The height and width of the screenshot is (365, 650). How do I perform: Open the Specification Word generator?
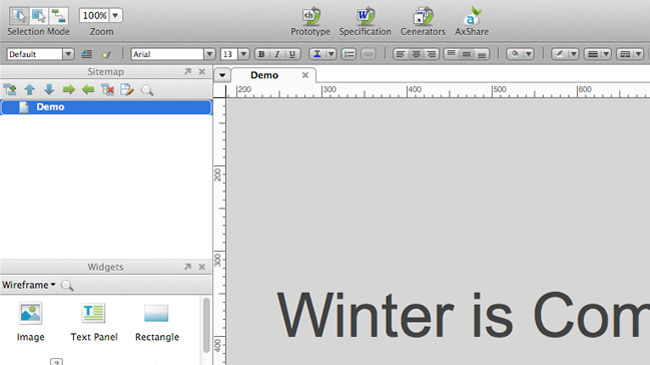pos(365,17)
